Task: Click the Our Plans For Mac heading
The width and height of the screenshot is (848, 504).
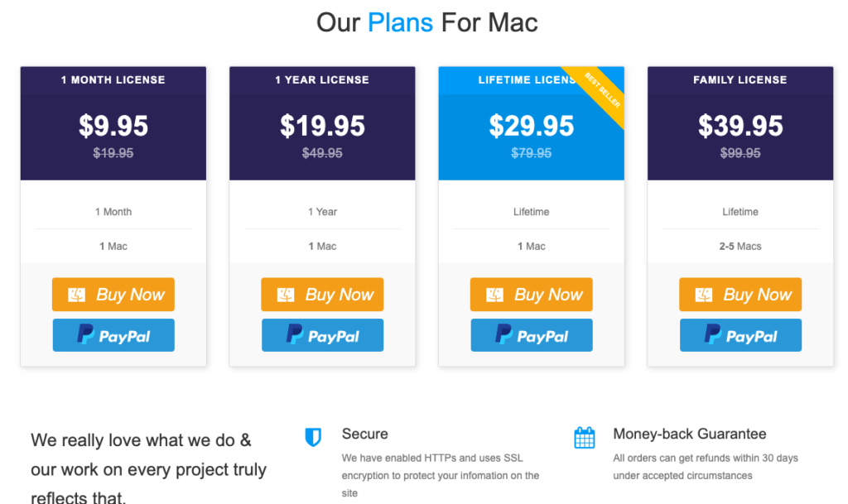Action: (x=426, y=22)
